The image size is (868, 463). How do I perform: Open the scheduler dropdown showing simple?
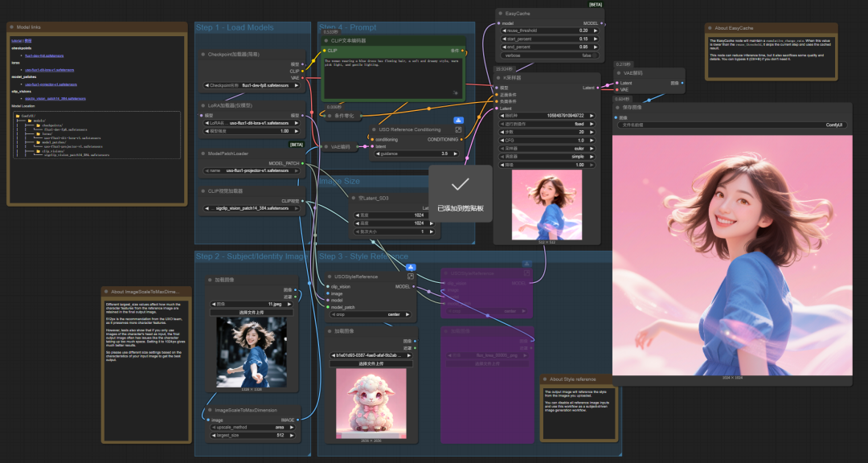click(547, 157)
